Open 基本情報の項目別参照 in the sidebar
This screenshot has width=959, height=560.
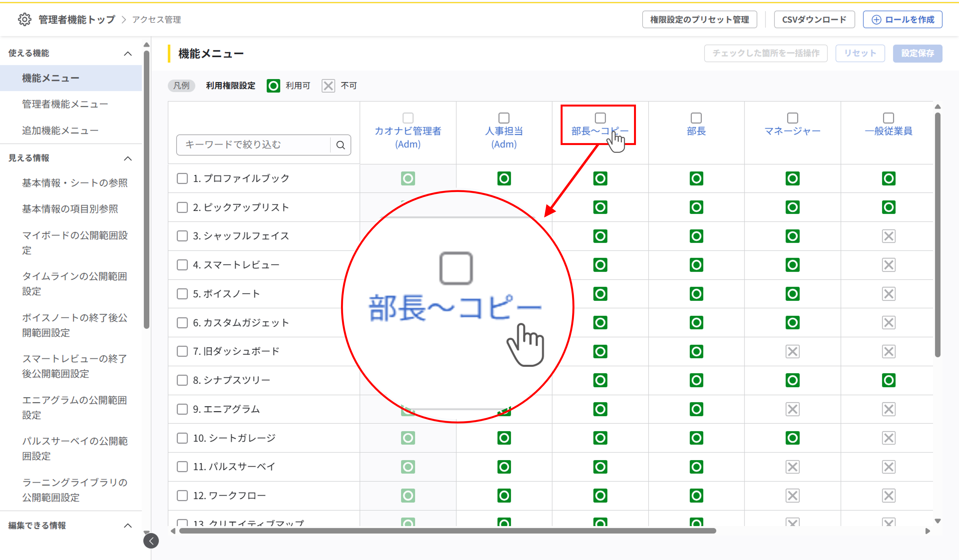(x=70, y=209)
